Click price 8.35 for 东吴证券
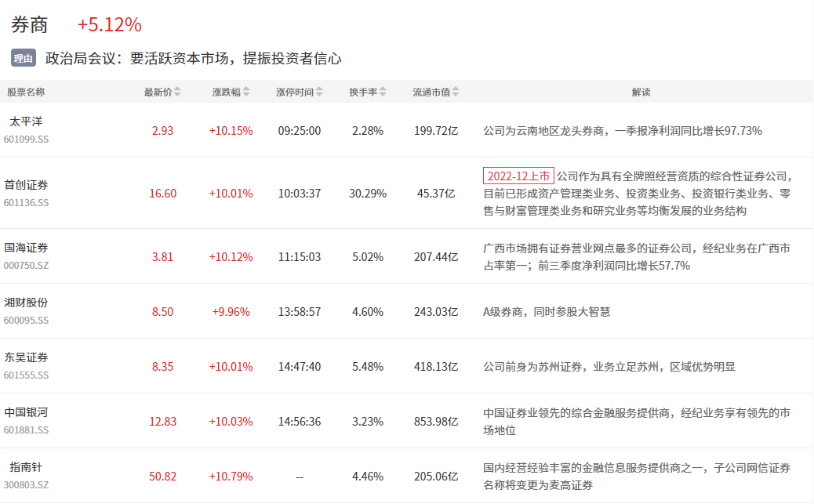Screen dimensions: 814x504 162,367
